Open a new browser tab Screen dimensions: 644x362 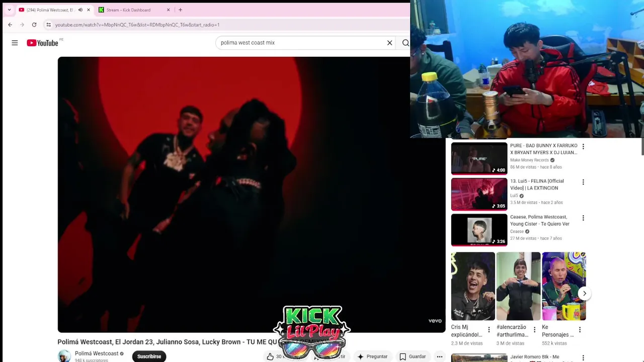tap(180, 10)
